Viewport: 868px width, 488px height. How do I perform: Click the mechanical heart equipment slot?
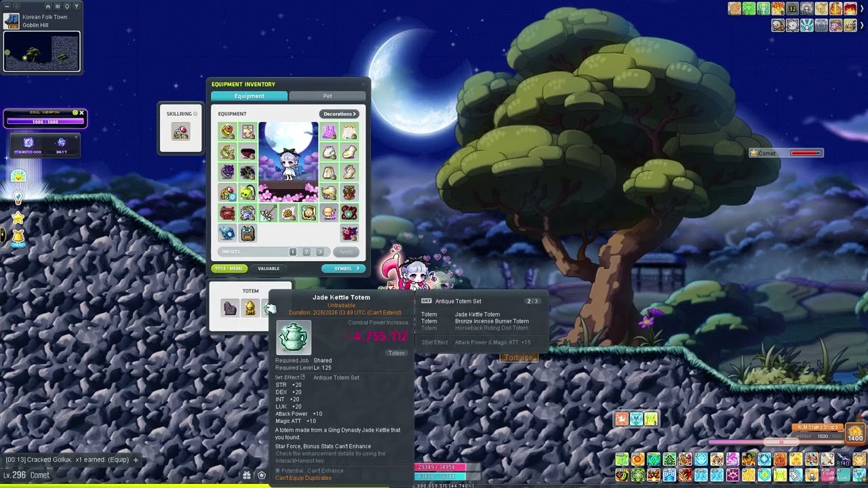point(349,213)
